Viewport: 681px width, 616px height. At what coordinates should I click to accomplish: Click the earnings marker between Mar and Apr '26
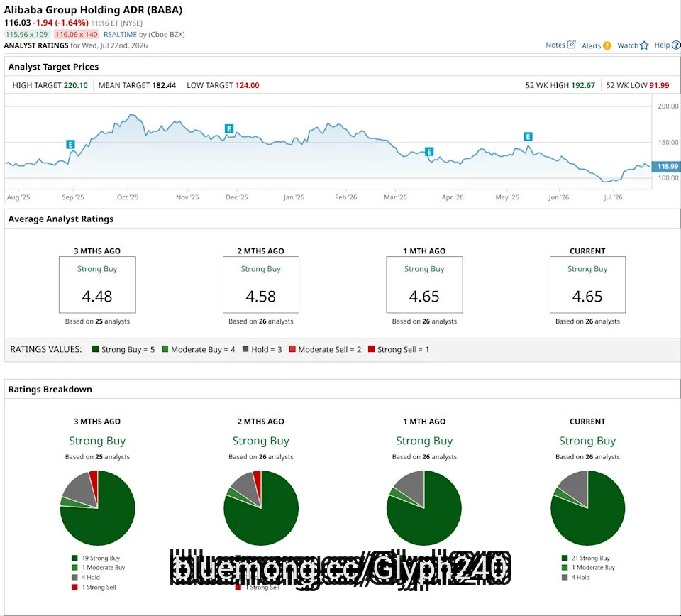429,152
